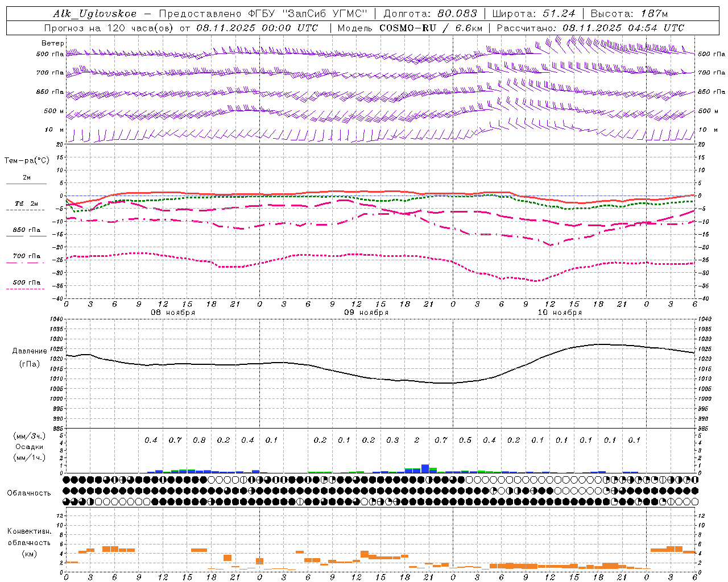728x582 pixels.
Task: Click the 09 ноября date label
Action: point(366,313)
